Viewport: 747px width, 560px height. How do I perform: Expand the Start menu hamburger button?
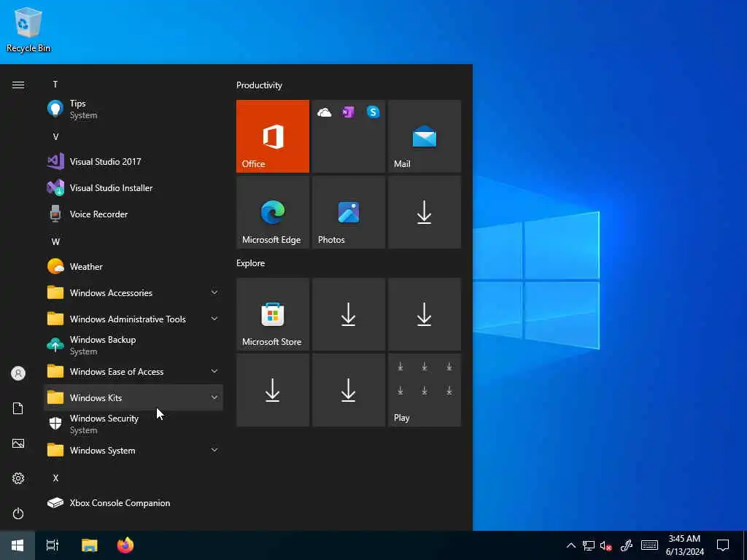[x=18, y=85]
